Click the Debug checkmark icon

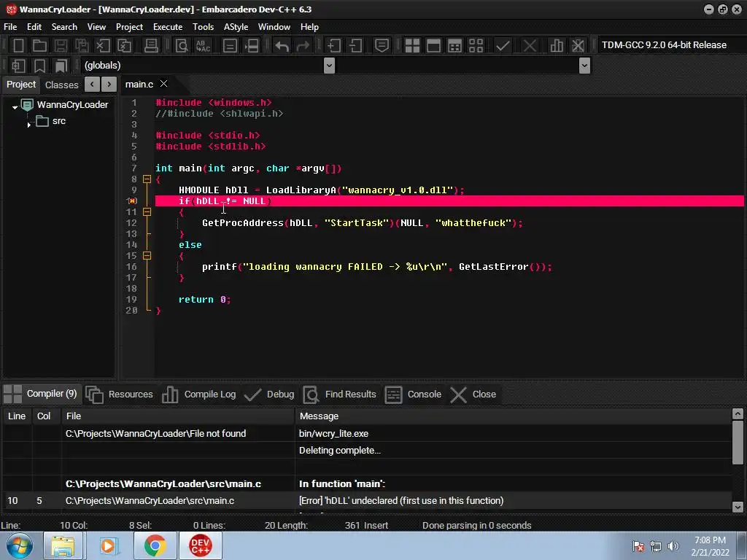(x=503, y=46)
